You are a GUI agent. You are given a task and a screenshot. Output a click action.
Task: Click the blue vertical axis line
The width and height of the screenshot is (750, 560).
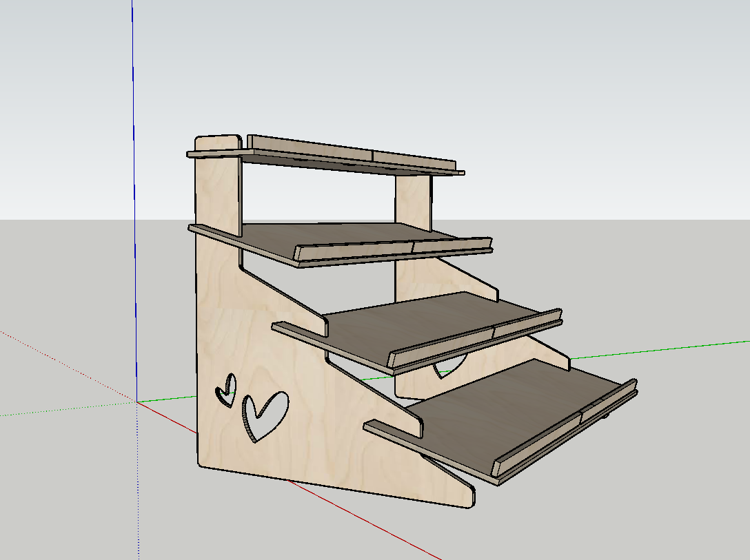pos(134,207)
